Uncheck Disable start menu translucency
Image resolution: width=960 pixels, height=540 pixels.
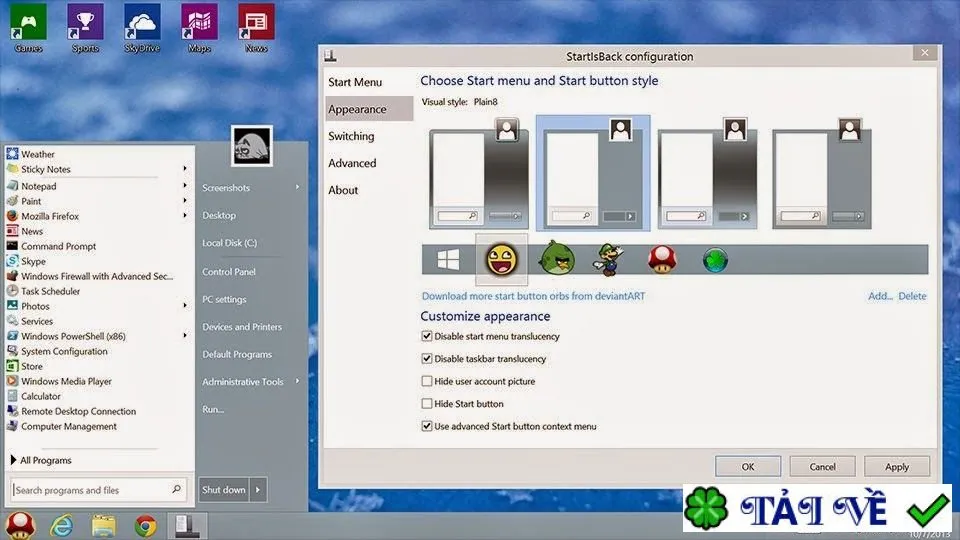coord(427,336)
